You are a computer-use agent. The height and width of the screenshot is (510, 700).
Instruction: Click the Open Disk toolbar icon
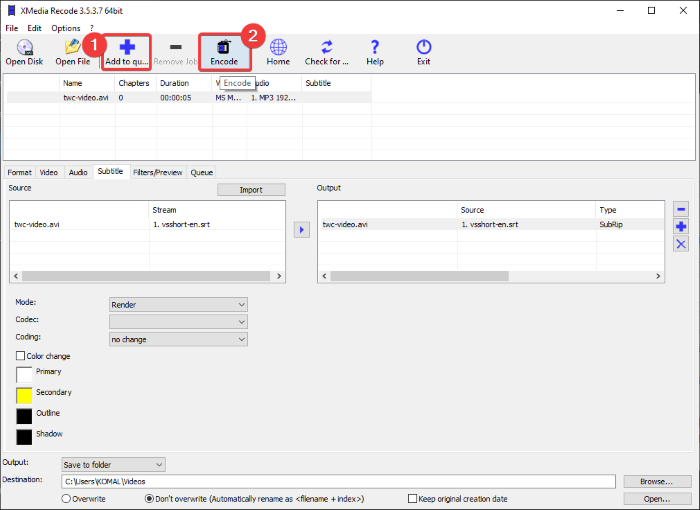(24, 47)
